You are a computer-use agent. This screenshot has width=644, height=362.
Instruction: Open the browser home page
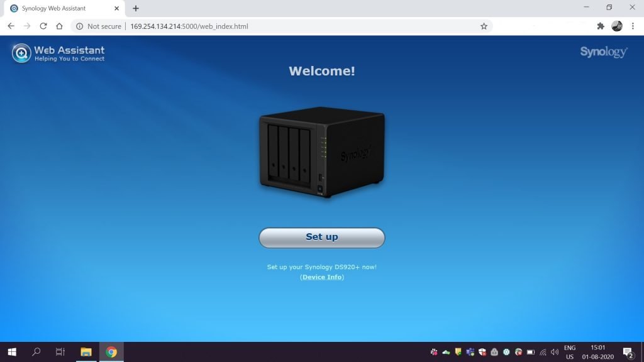point(59,26)
